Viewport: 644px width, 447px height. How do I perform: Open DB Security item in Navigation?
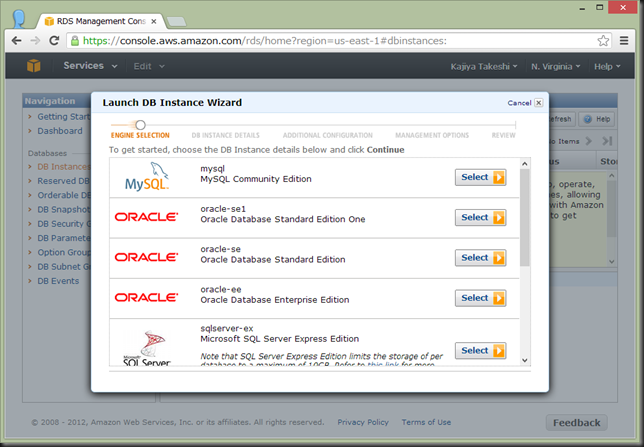click(x=64, y=224)
